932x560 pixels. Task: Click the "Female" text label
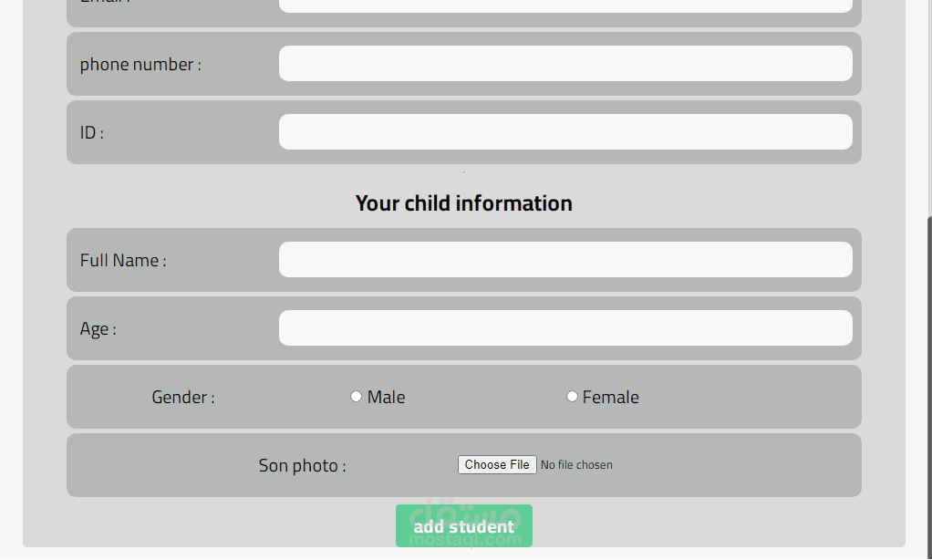(x=611, y=398)
